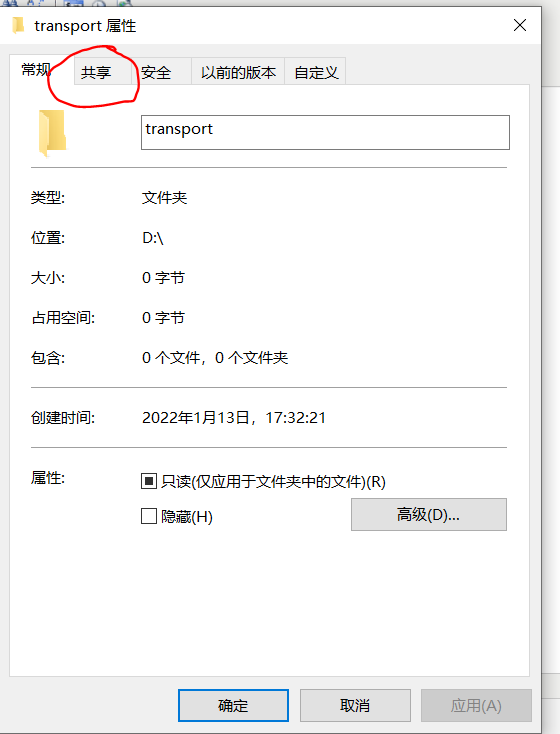This screenshot has width=560, height=734.
Task: Focus the transport folder name field
Action: pyautogui.click(x=325, y=132)
